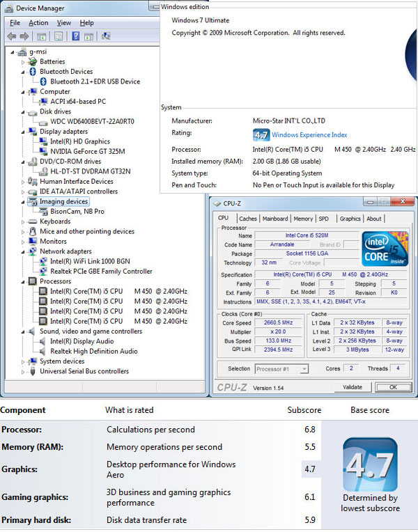The width and height of the screenshot is (418, 532).
Task: Click the Scan for hardware changes icon
Action: point(106,36)
